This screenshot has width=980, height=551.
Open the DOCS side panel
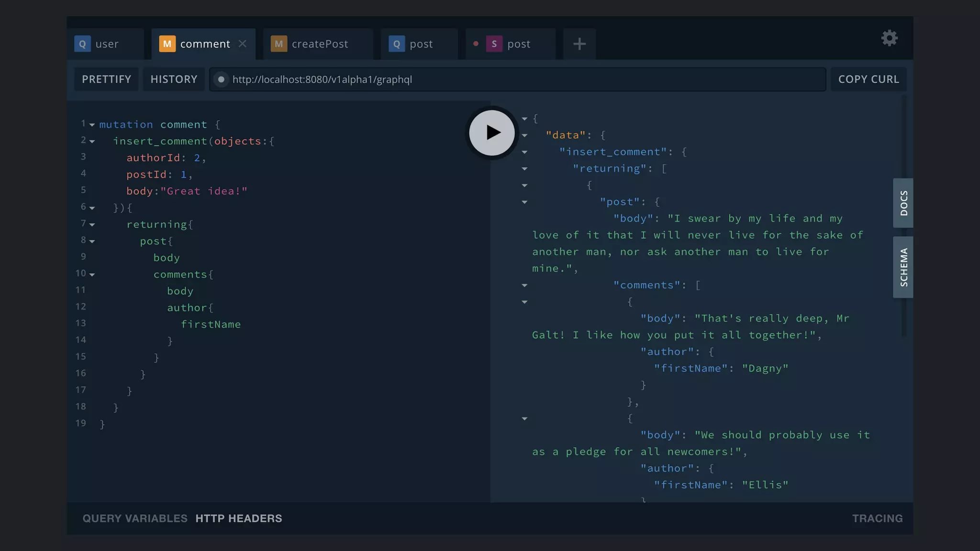(x=903, y=203)
